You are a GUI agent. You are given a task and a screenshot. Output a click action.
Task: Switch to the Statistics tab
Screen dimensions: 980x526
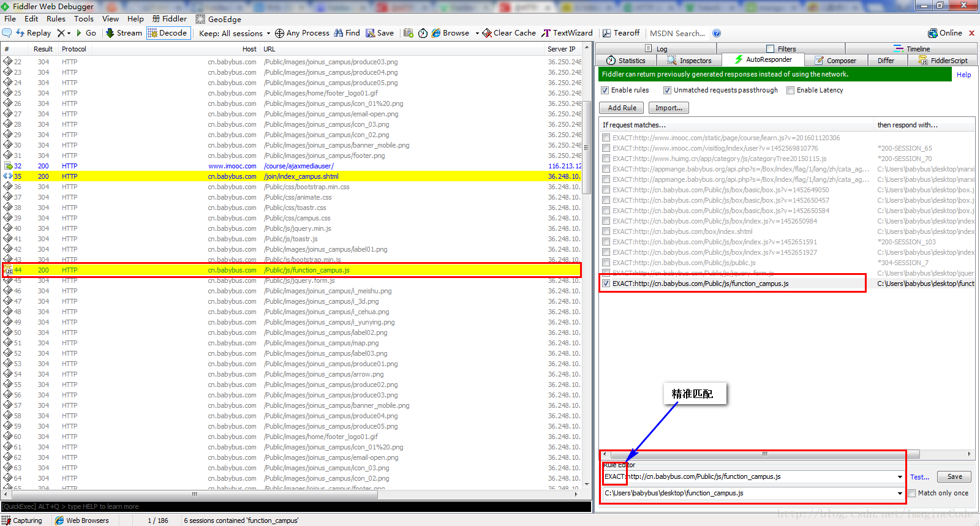click(626, 61)
